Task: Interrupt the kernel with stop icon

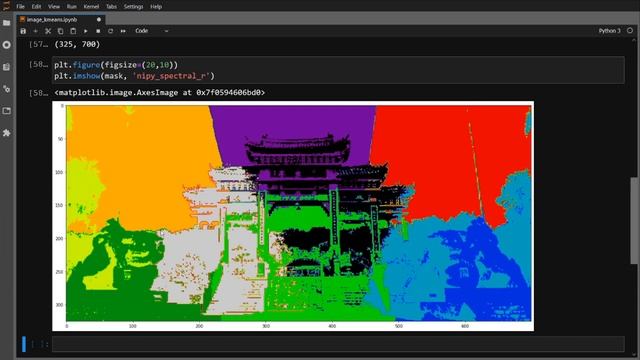Action: 98,31
